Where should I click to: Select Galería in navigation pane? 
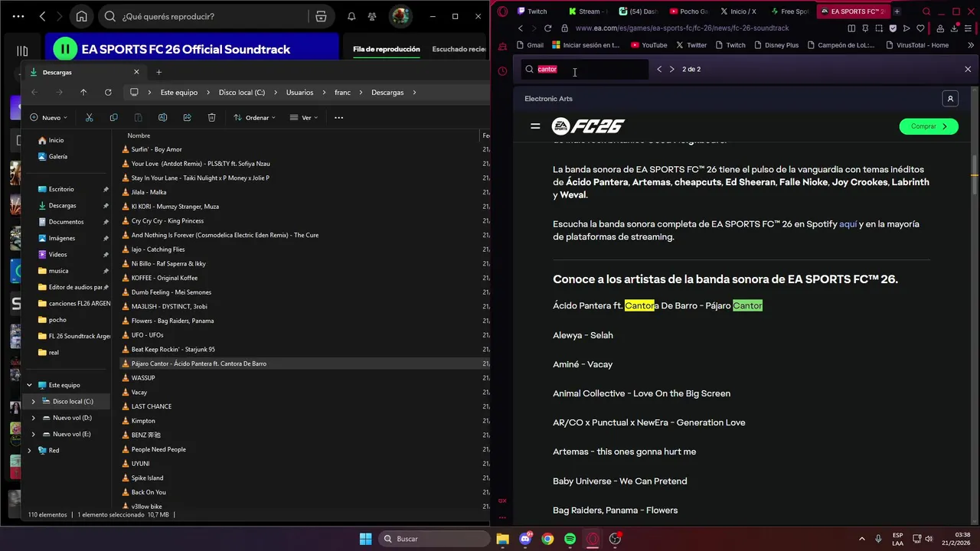point(57,156)
